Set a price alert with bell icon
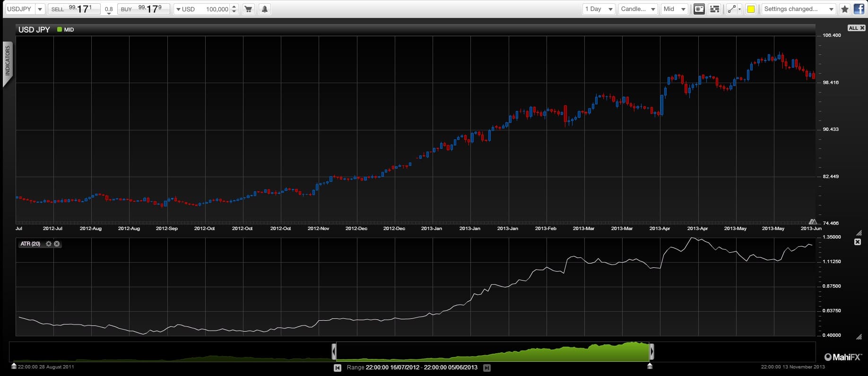This screenshot has width=868, height=376. [x=264, y=9]
